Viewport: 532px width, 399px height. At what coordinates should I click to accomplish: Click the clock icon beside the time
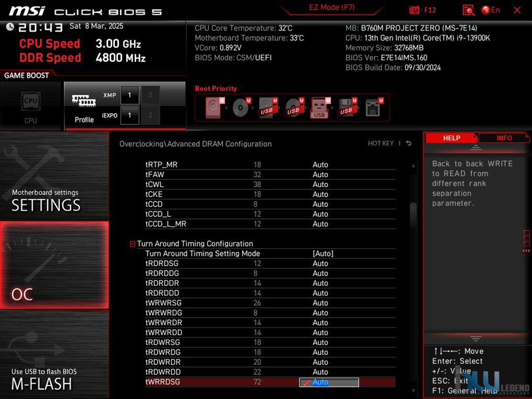(10, 26)
